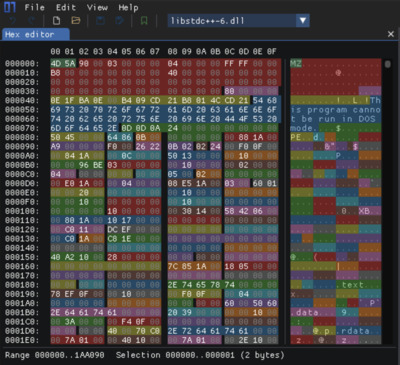Click '.data' ASCII text in row 0001B0

click(304, 312)
